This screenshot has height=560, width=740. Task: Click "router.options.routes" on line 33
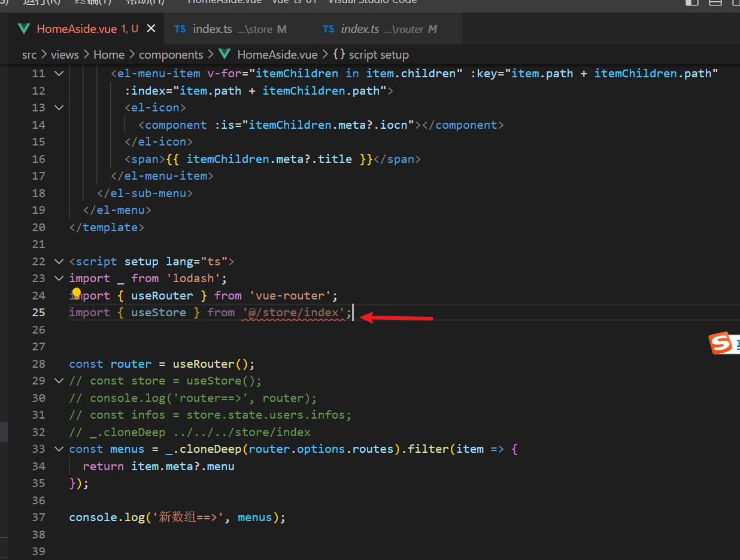[321, 449]
